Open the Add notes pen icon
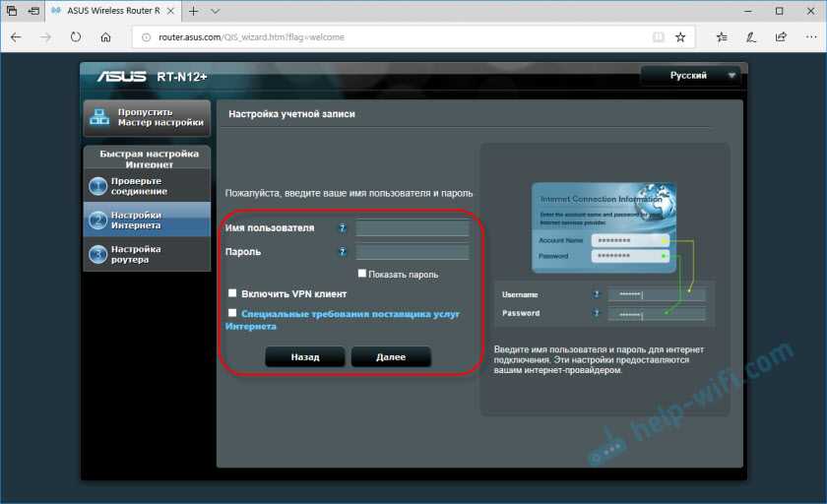Screen dimensions: 827x504 (752, 37)
